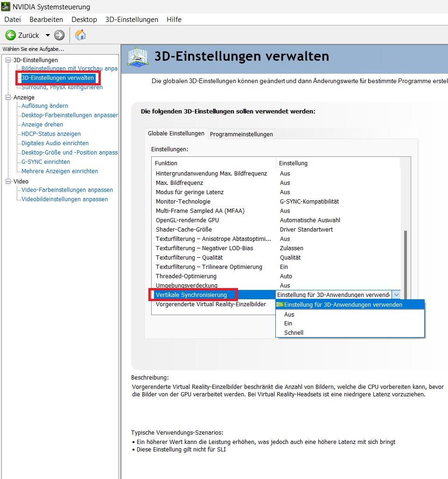Image resolution: width=448 pixels, height=479 pixels.
Task: Select the 'Max. Bildfrequenz' setting row
Action: [276, 183]
